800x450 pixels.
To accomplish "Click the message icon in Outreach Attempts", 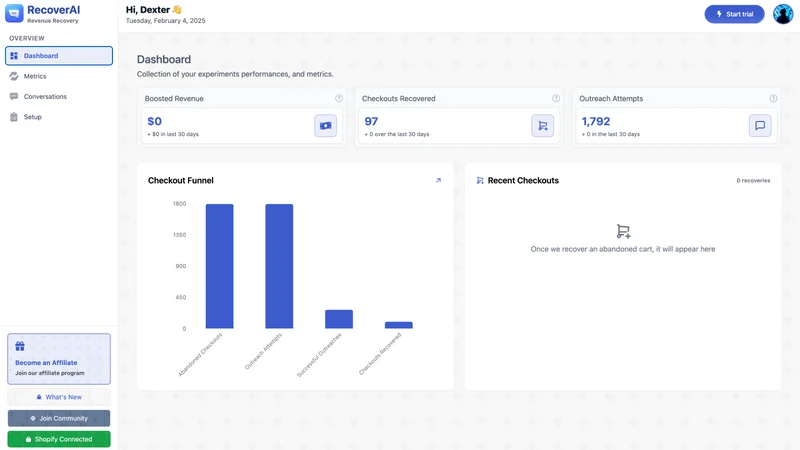I will 760,126.
